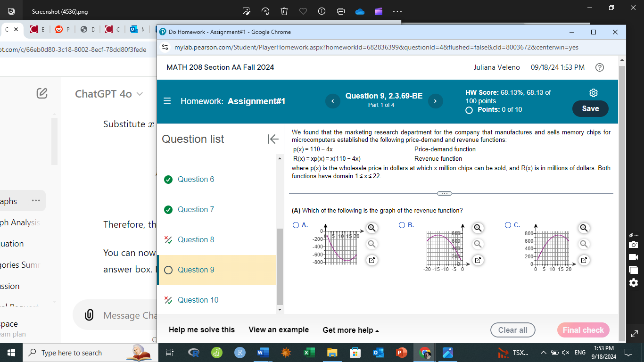
Task: Click the settings gear near the Save button
Action: tap(593, 93)
